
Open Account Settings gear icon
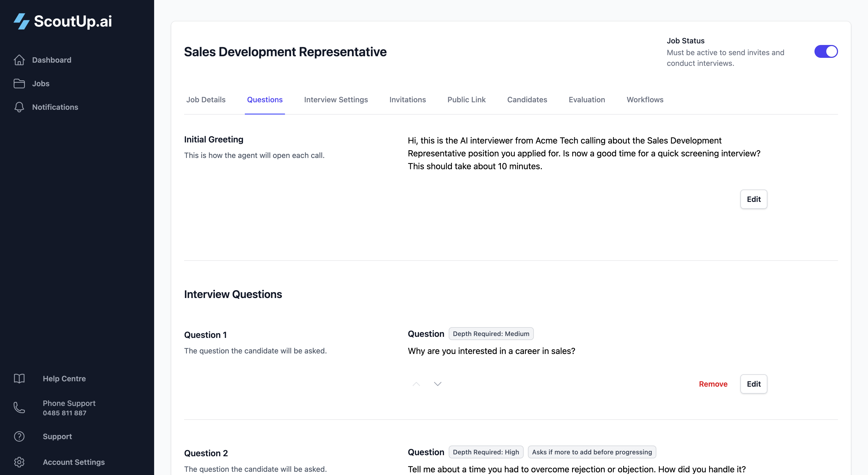(19, 462)
